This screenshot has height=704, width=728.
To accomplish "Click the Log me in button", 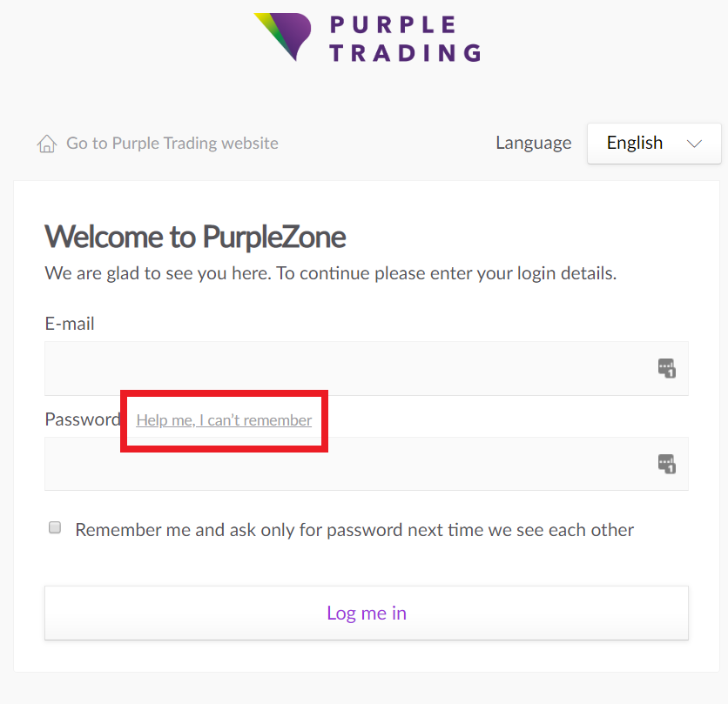I will pos(367,613).
